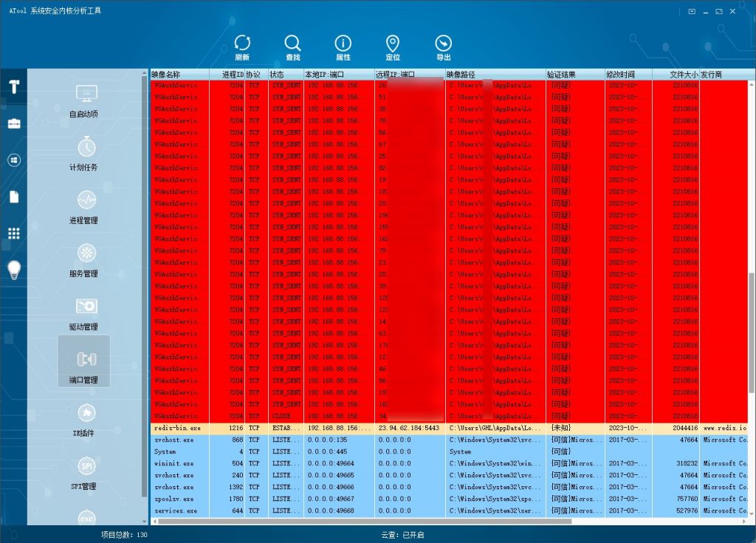The width and height of the screenshot is (756, 543).
Task: Sort by Verification Result (验证结果) header
Action: pos(575,75)
